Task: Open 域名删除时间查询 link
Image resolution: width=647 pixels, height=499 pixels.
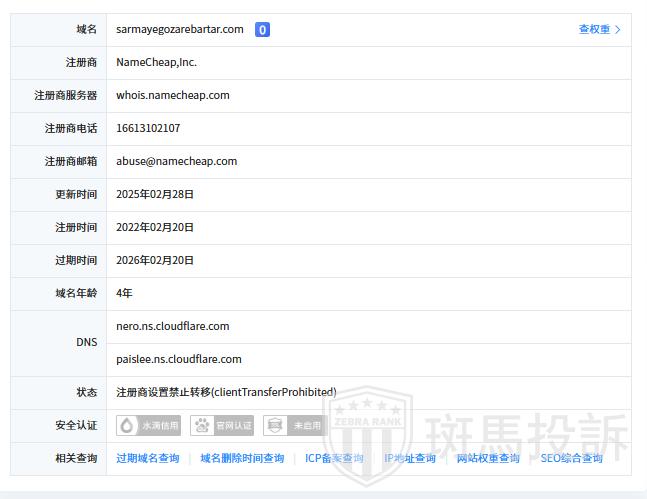Action: 242,458
